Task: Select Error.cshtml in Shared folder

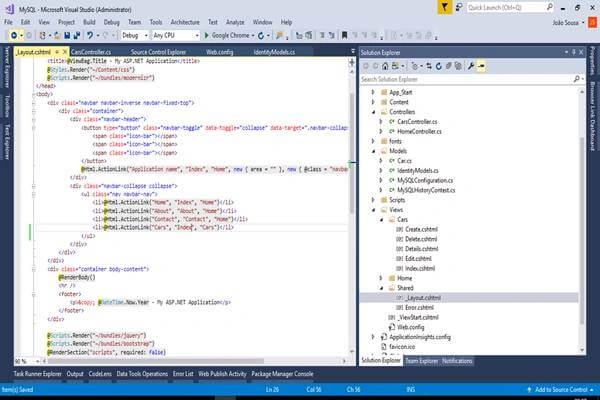Action: pyautogui.click(x=419, y=307)
